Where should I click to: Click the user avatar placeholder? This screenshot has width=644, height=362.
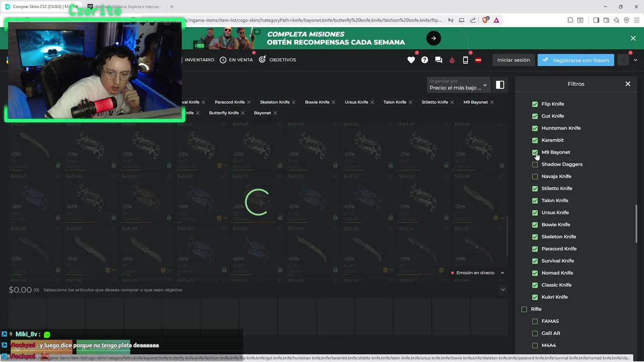[623, 60]
